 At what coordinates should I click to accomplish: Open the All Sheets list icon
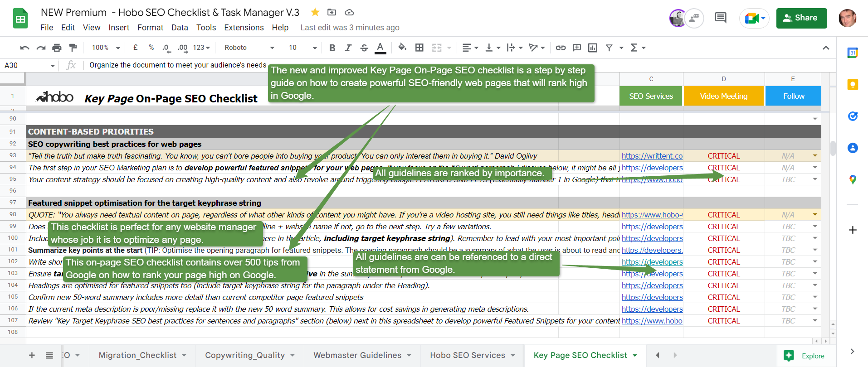coord(49,355)
